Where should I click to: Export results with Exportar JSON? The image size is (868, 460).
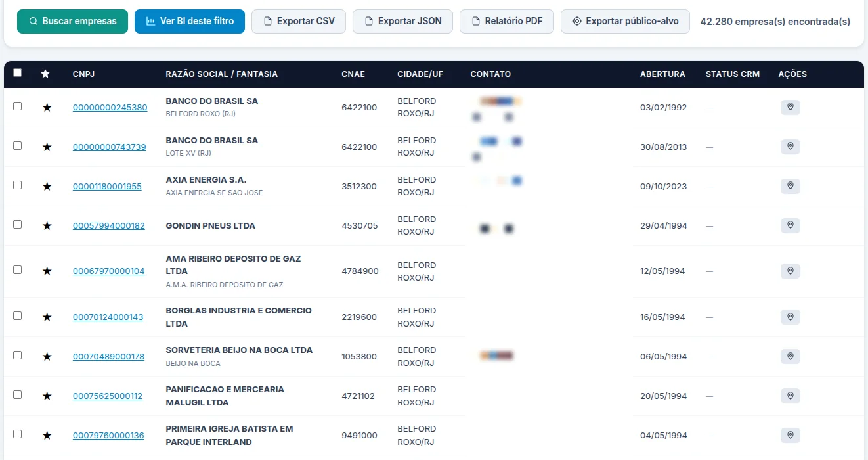click(402, 21)
